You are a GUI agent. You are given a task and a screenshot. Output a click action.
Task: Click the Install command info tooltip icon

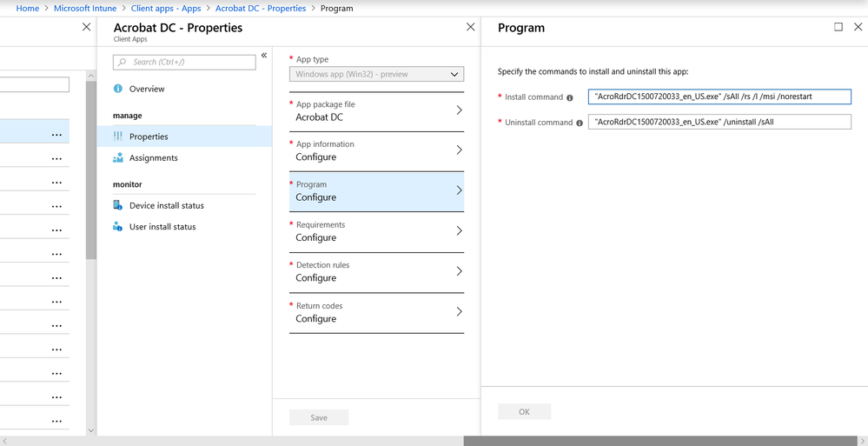pos(569,97)
